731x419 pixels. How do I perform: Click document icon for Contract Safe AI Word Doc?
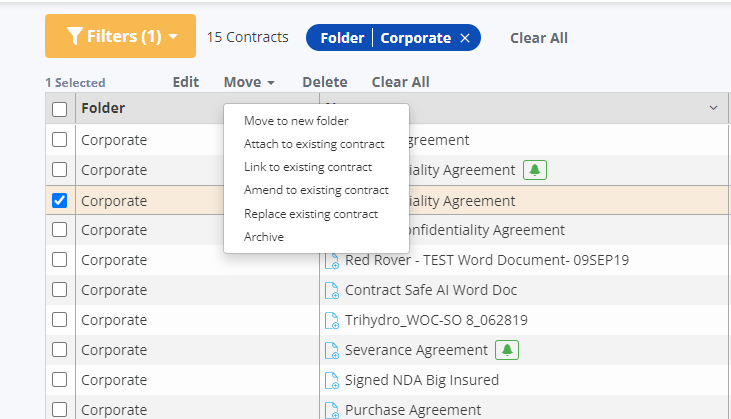[332, 290]
